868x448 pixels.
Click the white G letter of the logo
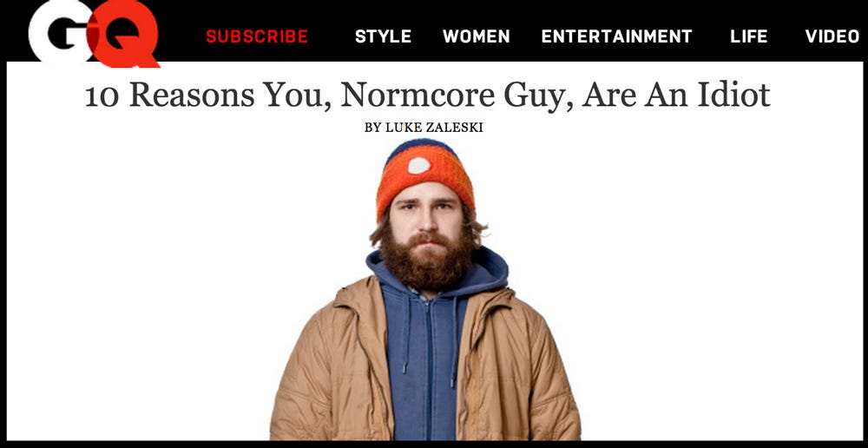(x=61, y=30)
